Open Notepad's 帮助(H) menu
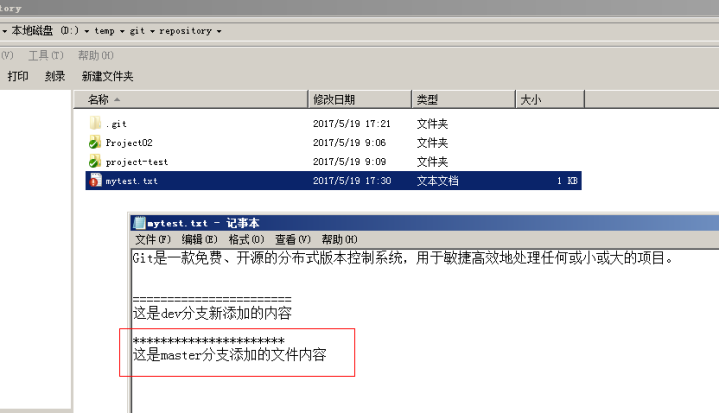 [339, 239]
